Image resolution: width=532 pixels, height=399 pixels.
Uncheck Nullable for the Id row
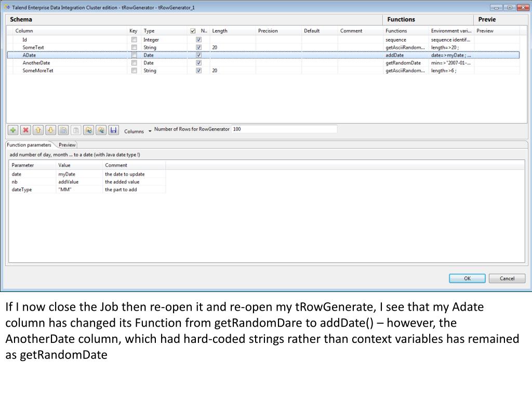click(x=199, y=39)
